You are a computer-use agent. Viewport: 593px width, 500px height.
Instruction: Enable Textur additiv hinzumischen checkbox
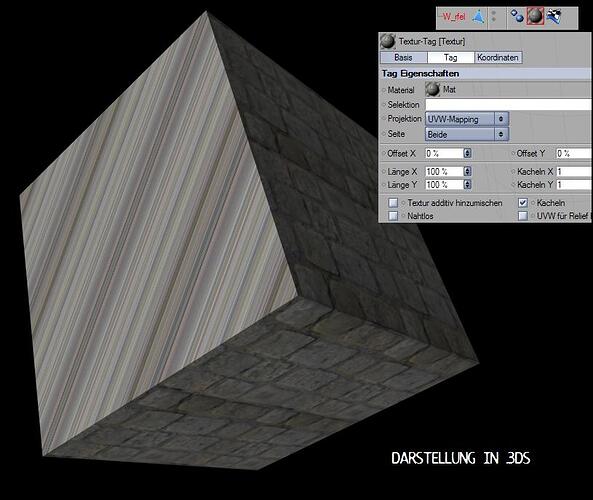393,203
